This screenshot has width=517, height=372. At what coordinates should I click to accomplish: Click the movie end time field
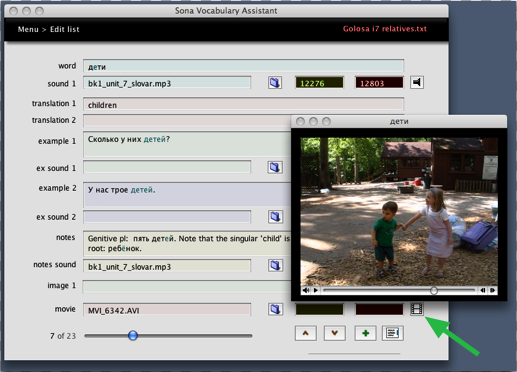click(379, 309)
